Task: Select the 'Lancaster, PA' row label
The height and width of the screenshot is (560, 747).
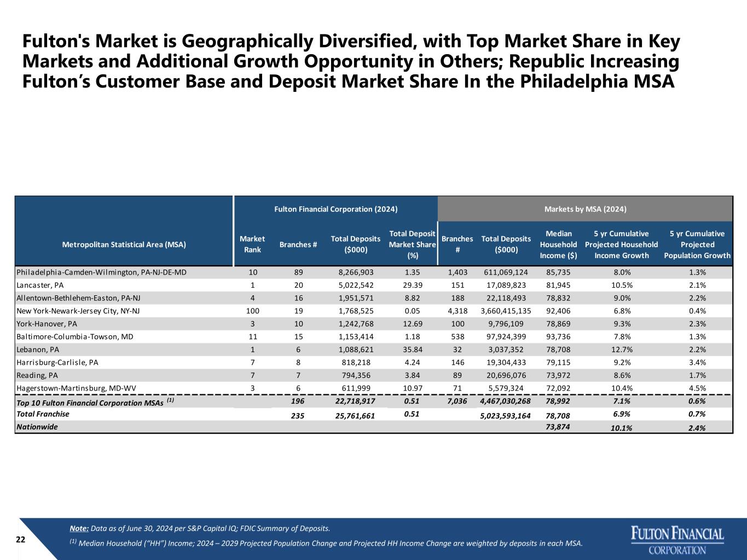Action: [40, 285]
